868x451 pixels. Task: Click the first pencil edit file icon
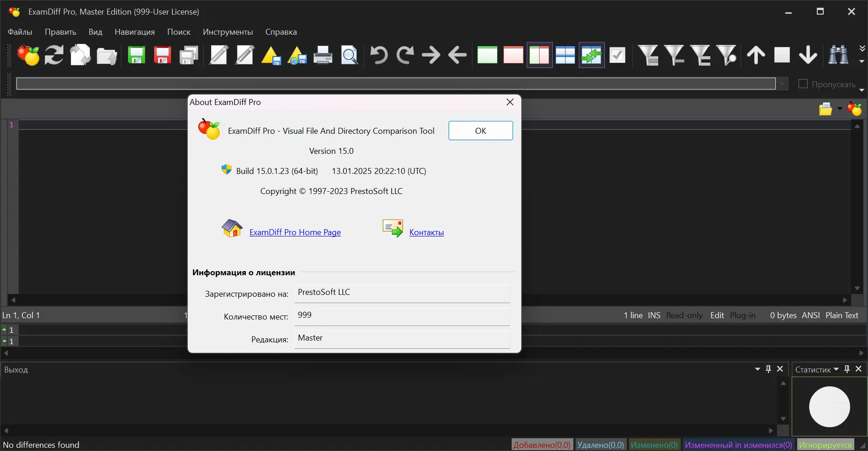218,55
